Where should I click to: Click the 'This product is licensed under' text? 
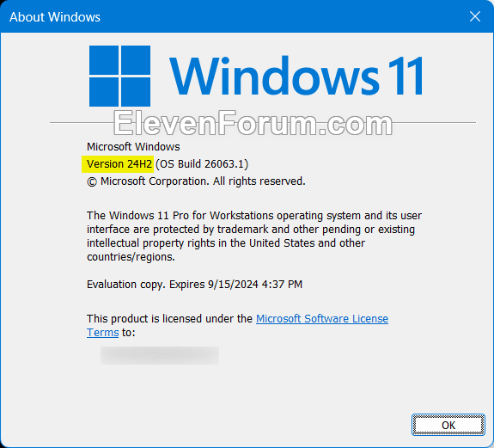[169, 318]
